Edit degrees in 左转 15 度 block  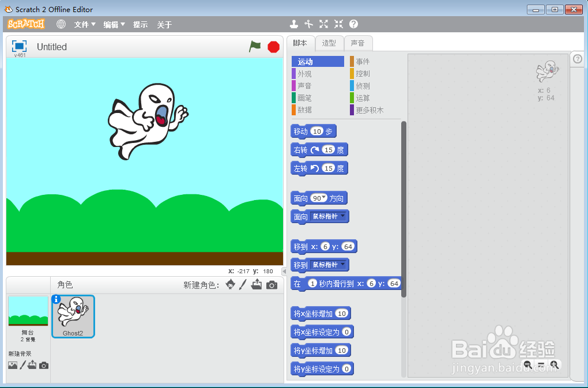329,168
